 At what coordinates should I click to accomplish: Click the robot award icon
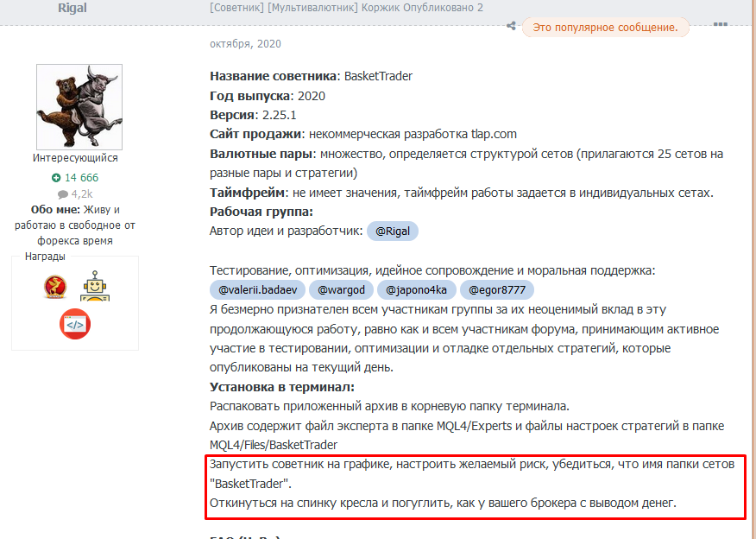pyautogui.click(x=95, y=286)
